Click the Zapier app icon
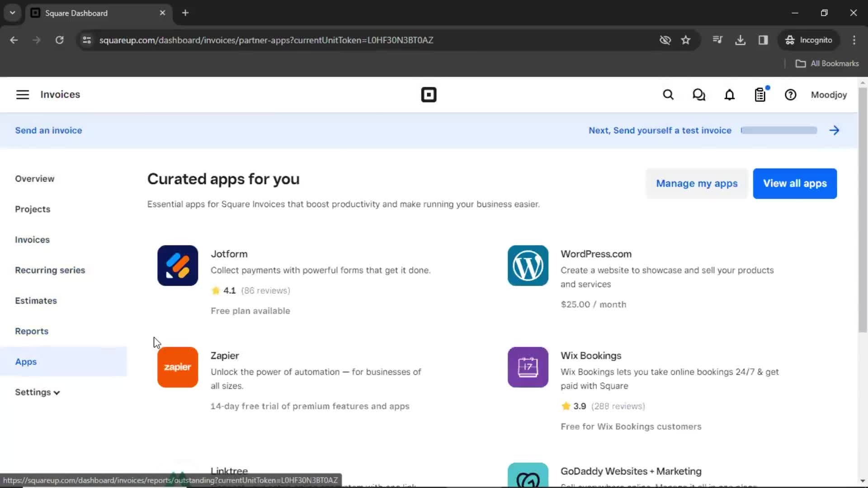Viewport: 868px width, 488px height. point(178,367)
